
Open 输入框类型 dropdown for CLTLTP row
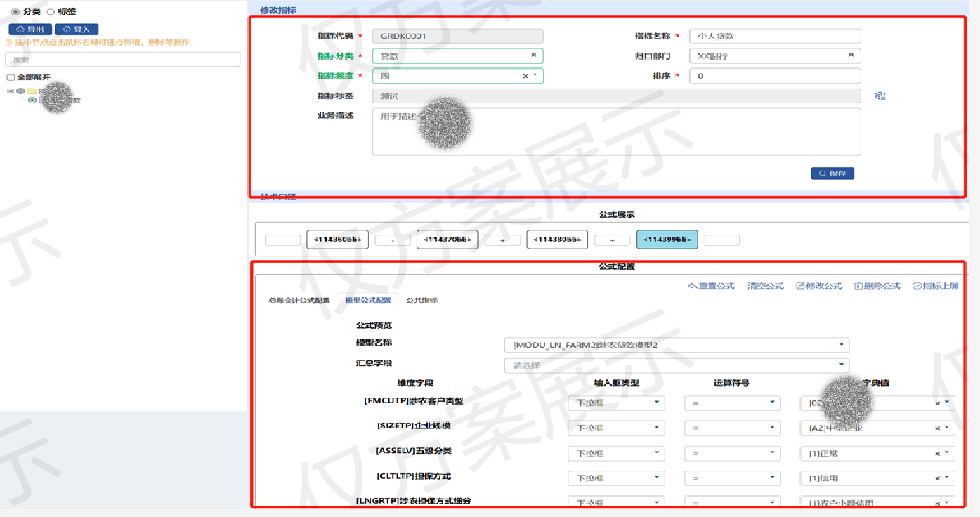pos(616,478)
